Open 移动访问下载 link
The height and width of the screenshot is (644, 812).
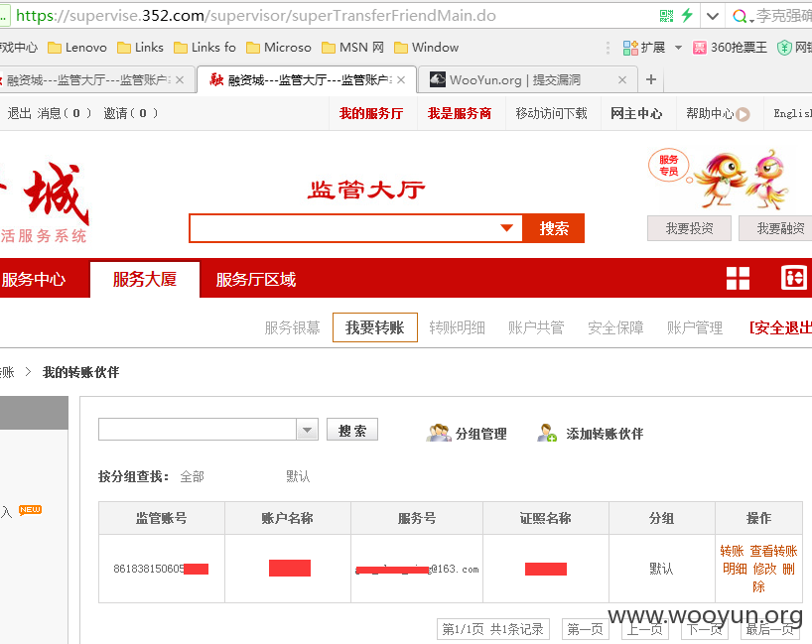coord(552,113)
